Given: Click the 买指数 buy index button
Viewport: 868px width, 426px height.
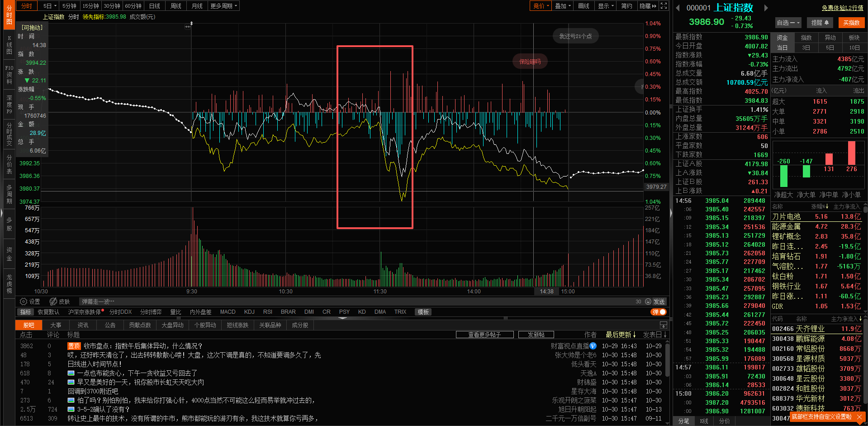Looking at the screenshot, I should click(x=851, y=23).
